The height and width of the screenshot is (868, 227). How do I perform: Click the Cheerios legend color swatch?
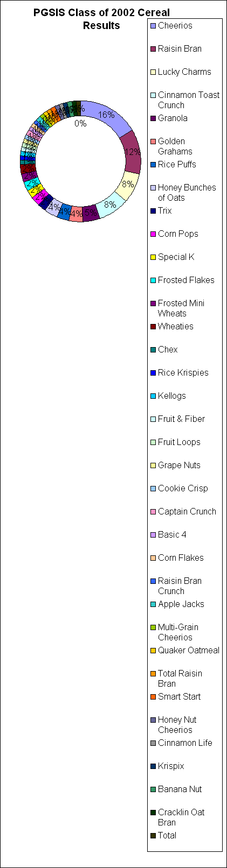click(x=153, y=26)
